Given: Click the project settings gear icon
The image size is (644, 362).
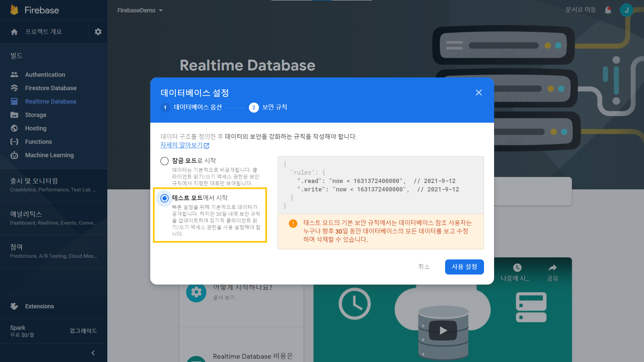Looking at the screenshot, I should (98, 32).
